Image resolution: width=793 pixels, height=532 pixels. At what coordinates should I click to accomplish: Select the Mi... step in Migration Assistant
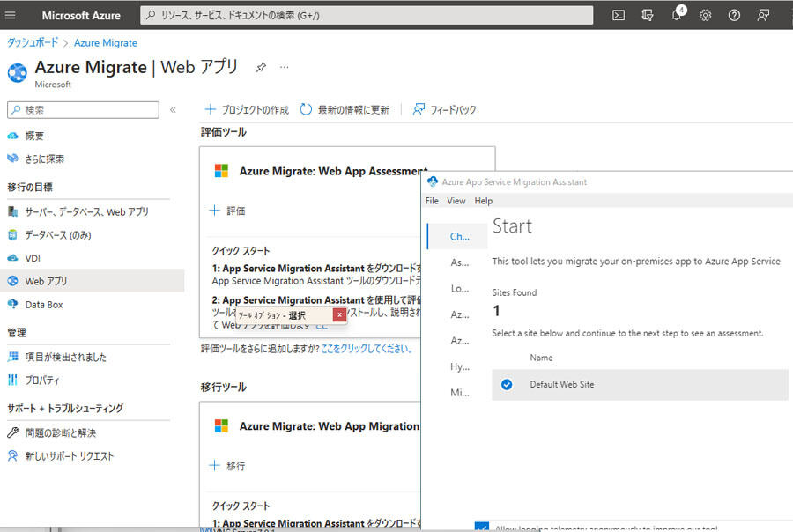pyautogui.click(x=459, y=393)
